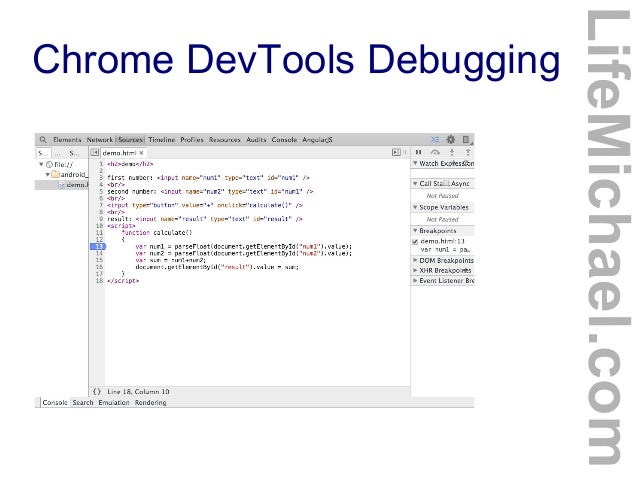Open the Resources panel

225,140
